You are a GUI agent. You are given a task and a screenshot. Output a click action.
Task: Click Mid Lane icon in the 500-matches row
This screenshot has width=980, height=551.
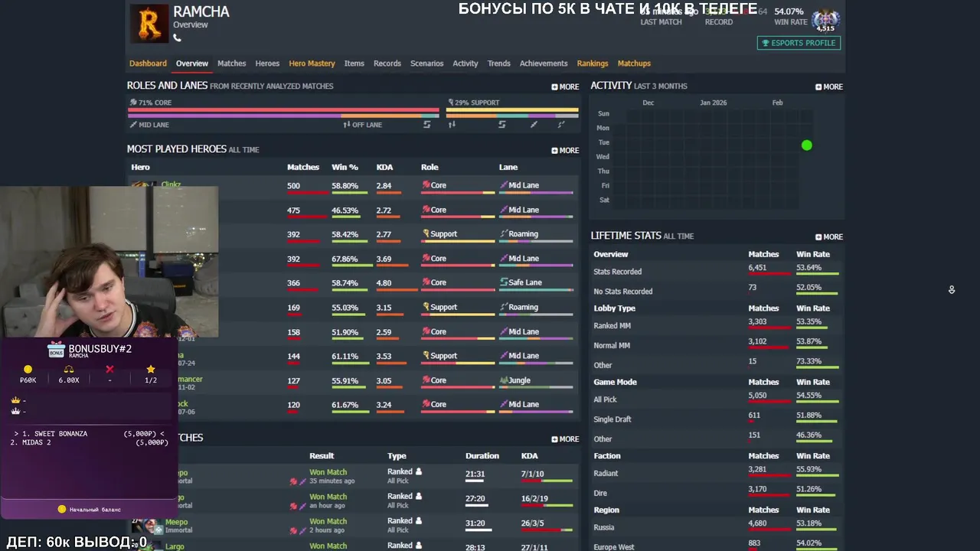(x=503, y=185)
